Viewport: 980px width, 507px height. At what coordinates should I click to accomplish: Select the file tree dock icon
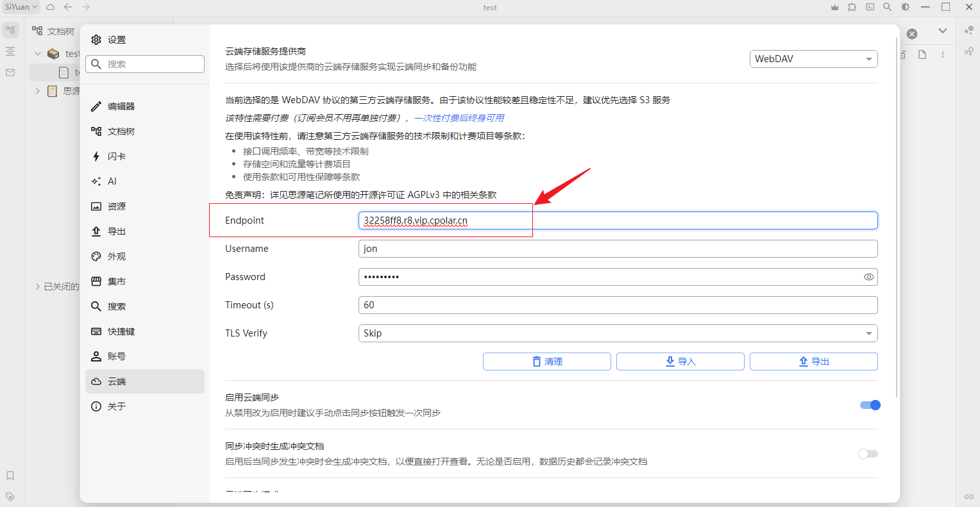point(10,30)
